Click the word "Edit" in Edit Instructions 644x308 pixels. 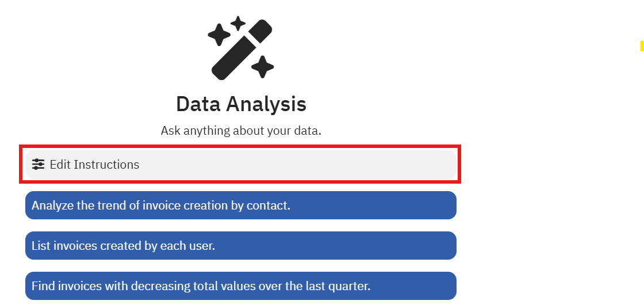pyautogui.click(x=60, y=165)
